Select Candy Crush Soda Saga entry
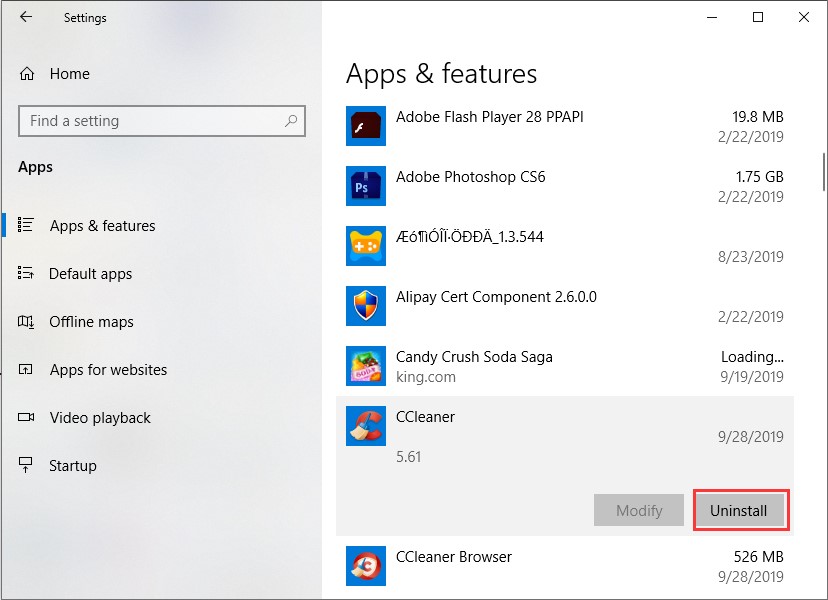Screen dimensions: 828x600 tap(564, 366)
